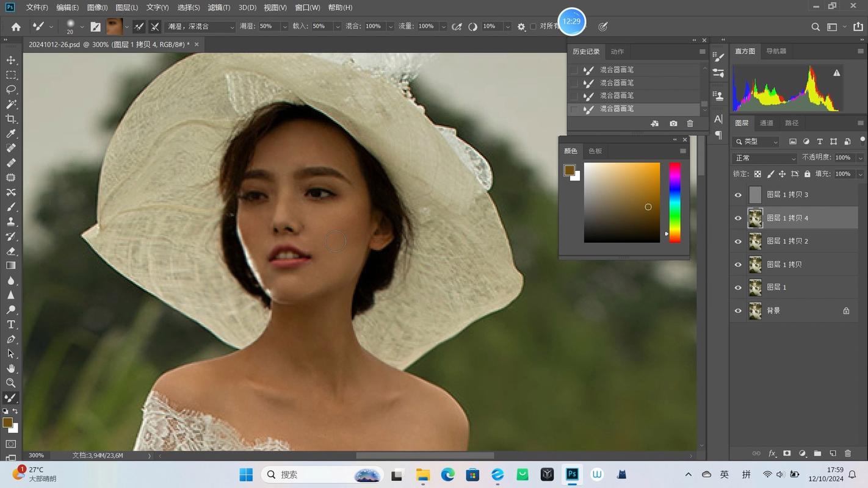Select the Lasso tool

[11, 90]
